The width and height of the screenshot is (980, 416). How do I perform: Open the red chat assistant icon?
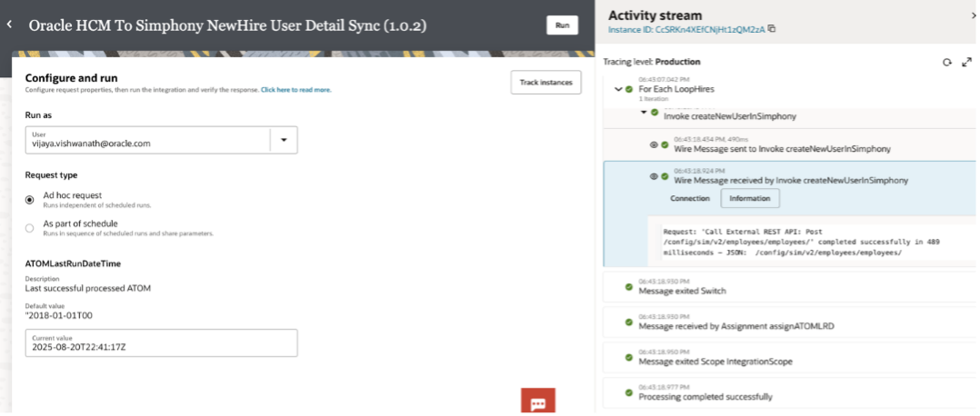tap(538, 401)
